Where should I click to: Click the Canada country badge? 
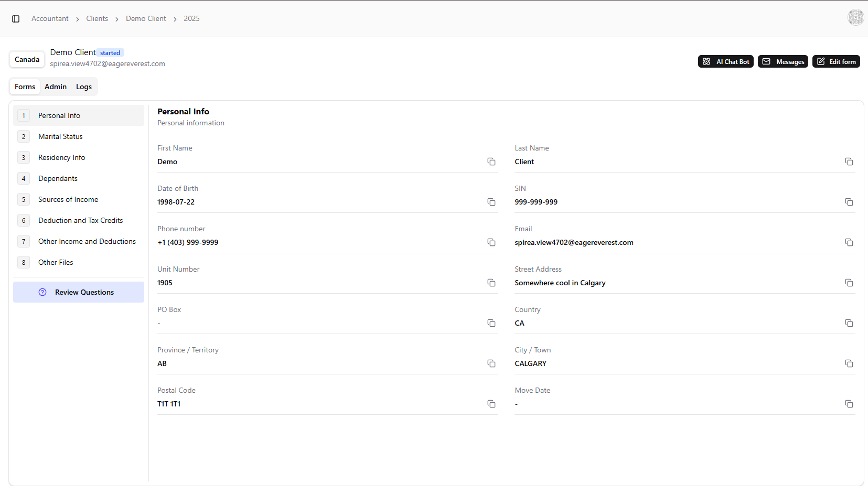click(x=27, y=59)
